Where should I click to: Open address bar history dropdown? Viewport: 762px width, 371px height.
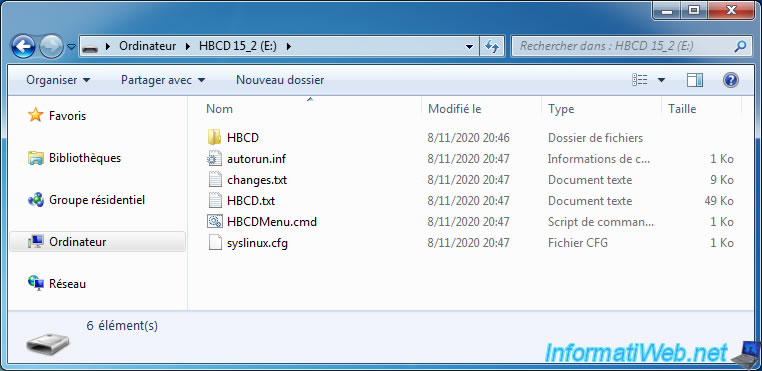469,47
